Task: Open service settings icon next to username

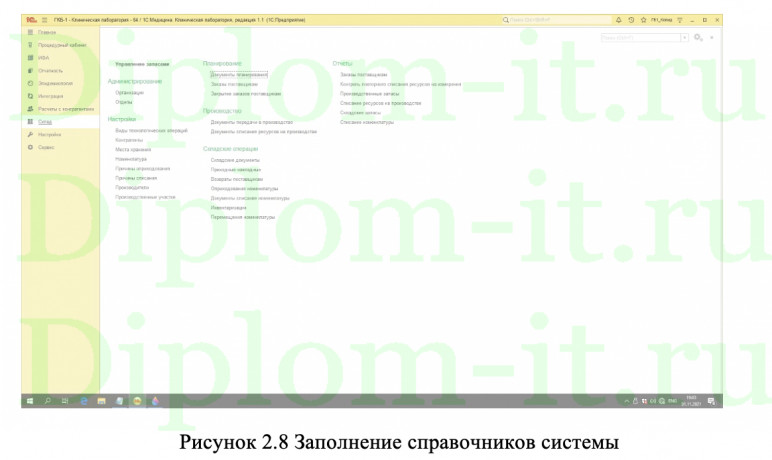Action: (x=680, y=20)
